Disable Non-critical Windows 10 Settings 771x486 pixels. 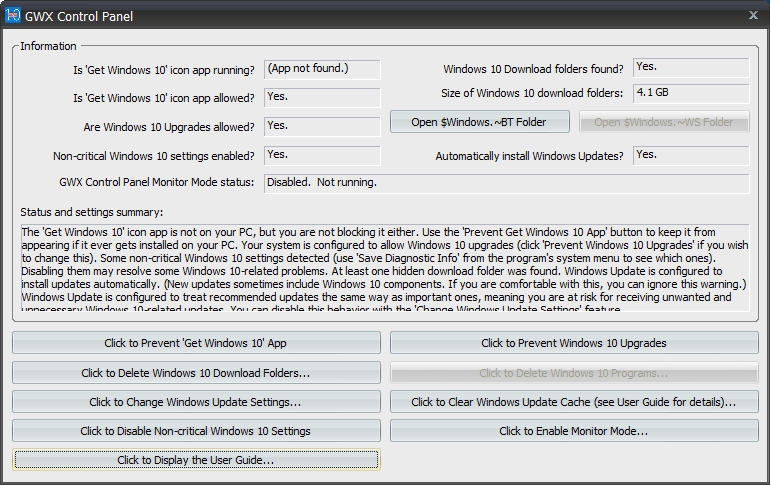pyautogui.click(x=196, y=431)
